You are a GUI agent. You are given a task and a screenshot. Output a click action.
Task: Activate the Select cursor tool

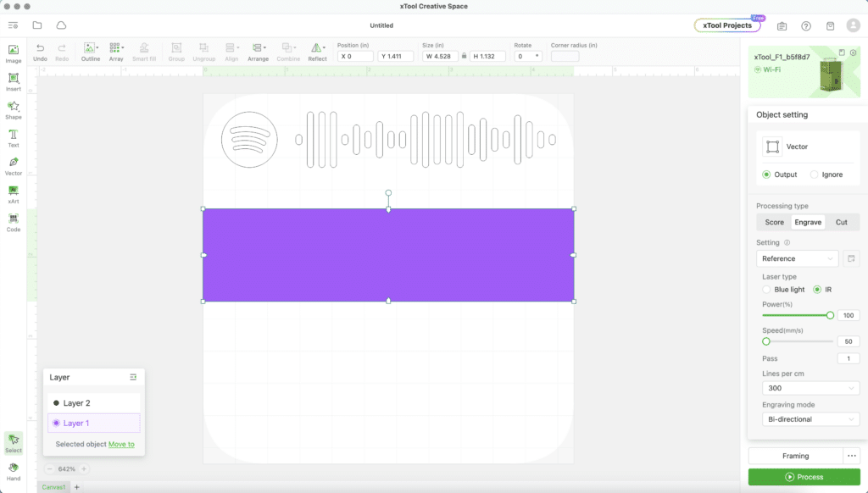click(14, 443)
